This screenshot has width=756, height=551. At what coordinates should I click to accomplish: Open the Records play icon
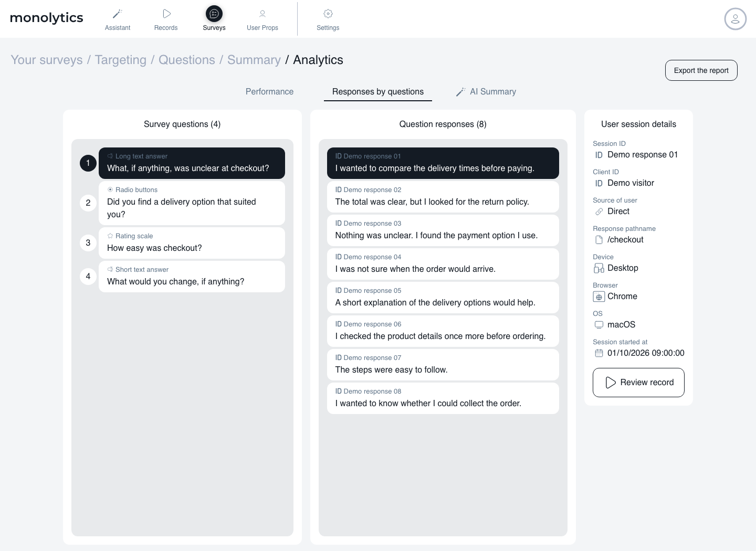click(x=166, y=14)
